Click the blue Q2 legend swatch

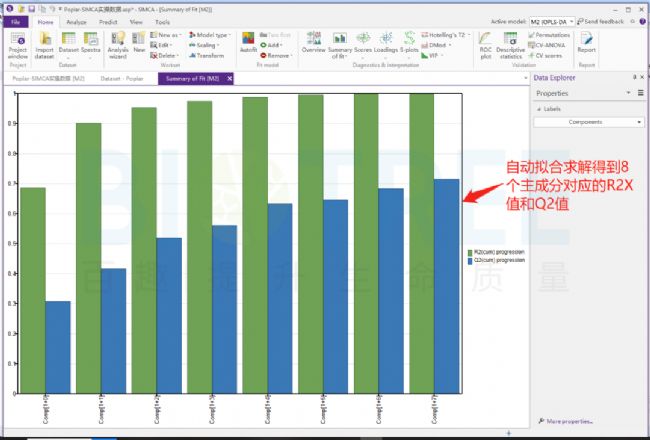tap(470, 261)
